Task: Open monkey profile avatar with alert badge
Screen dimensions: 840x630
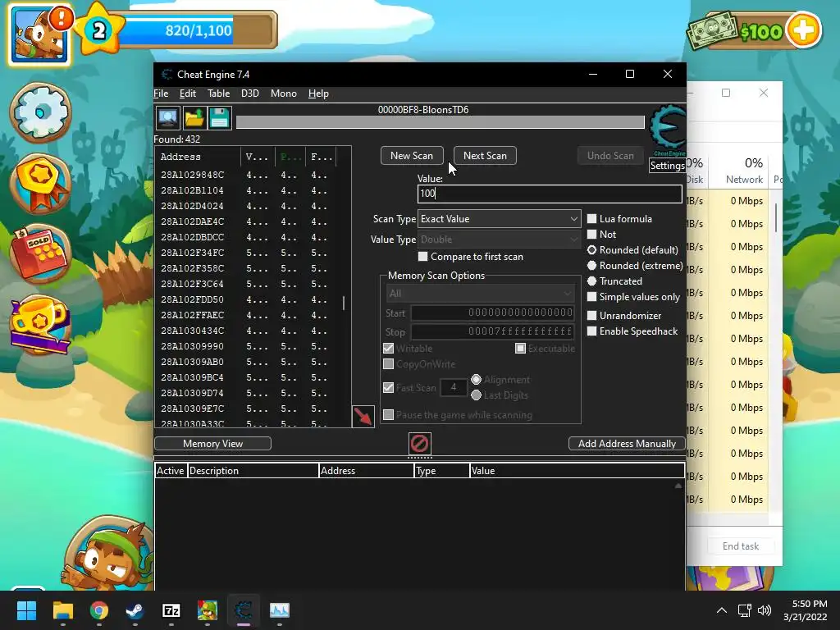Action: (40, 36)
